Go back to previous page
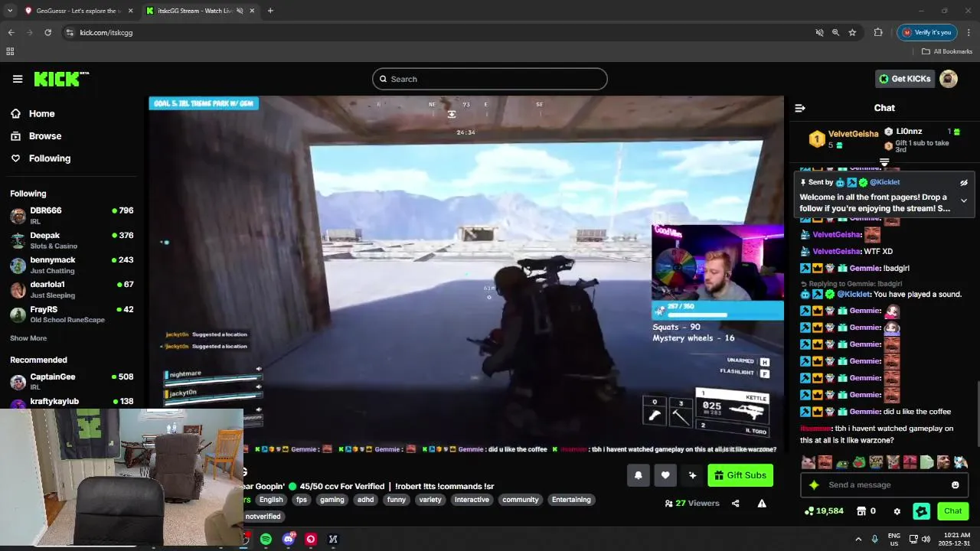Image resolution: width=980 pixels, height=551 pixels. click(11, 32)
